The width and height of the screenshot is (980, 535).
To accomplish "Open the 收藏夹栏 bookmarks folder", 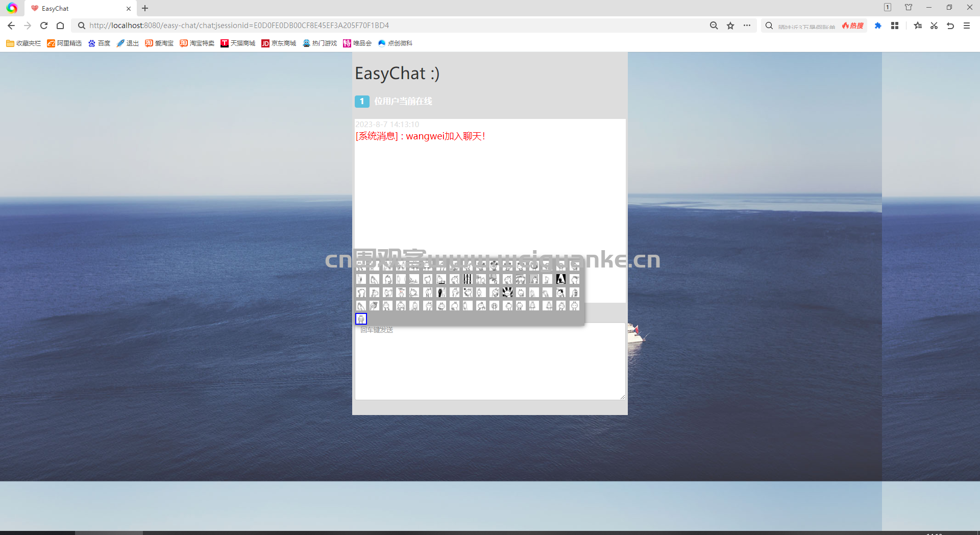I will pos(23,43).
